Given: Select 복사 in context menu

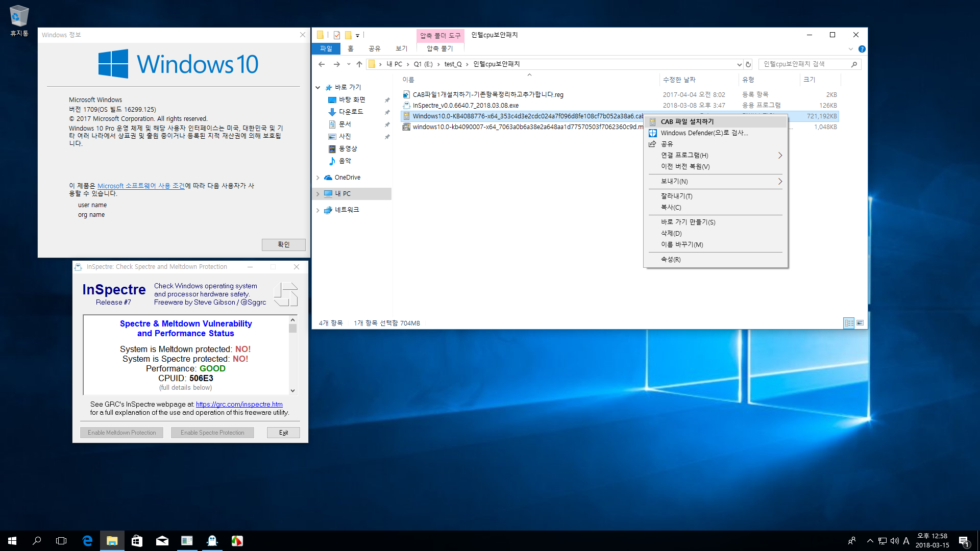Looking at the screenshot, I should tap(716, 207).
